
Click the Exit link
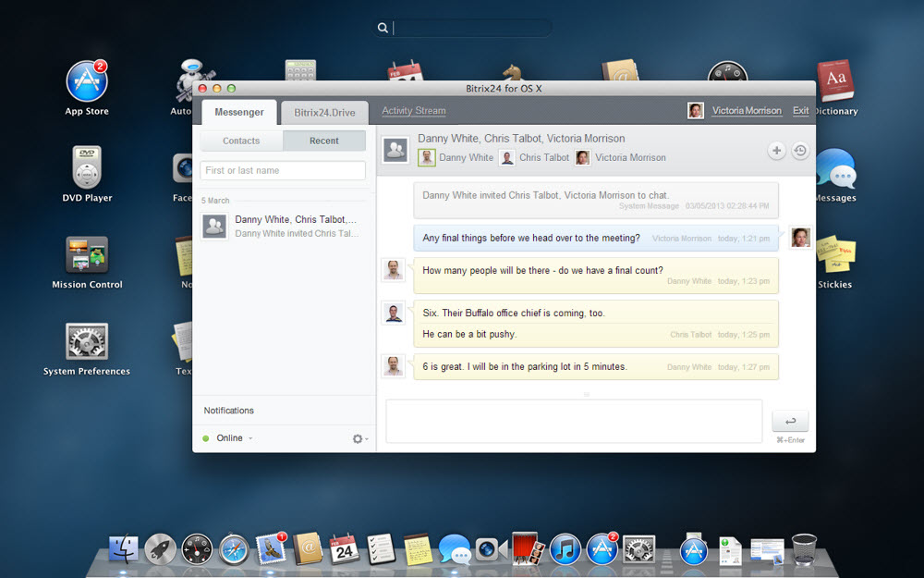[800, 111]
